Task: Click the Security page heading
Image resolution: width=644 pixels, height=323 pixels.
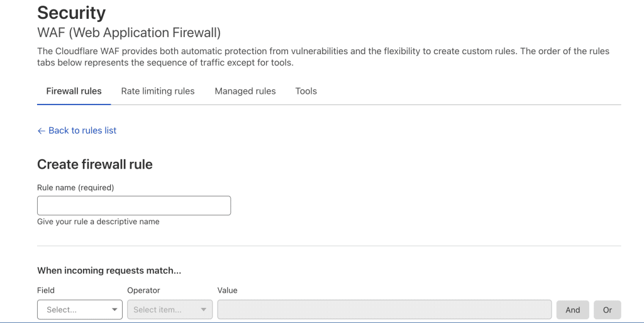Action: (72, 13)
